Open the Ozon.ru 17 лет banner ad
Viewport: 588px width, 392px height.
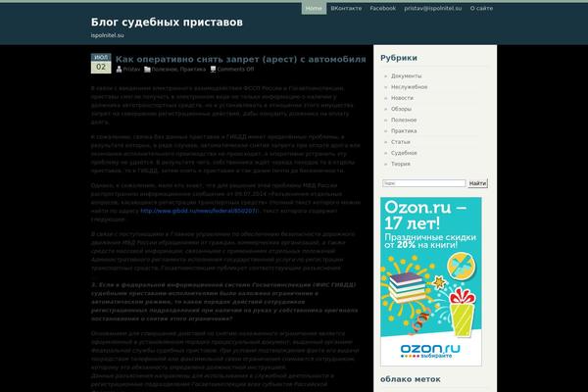click(x=431, y=281)
